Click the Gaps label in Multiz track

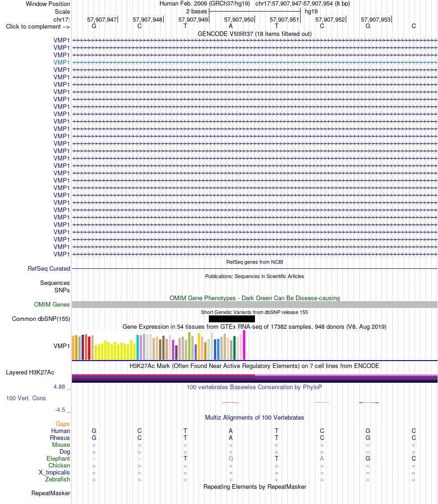(x=63, y=424)
